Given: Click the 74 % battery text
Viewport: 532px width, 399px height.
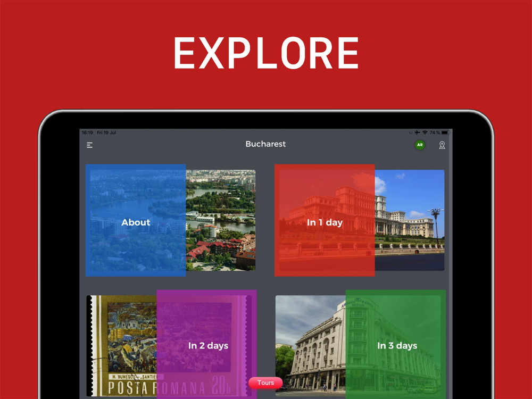Looking at the screenshot, I should tap(435, 132).
